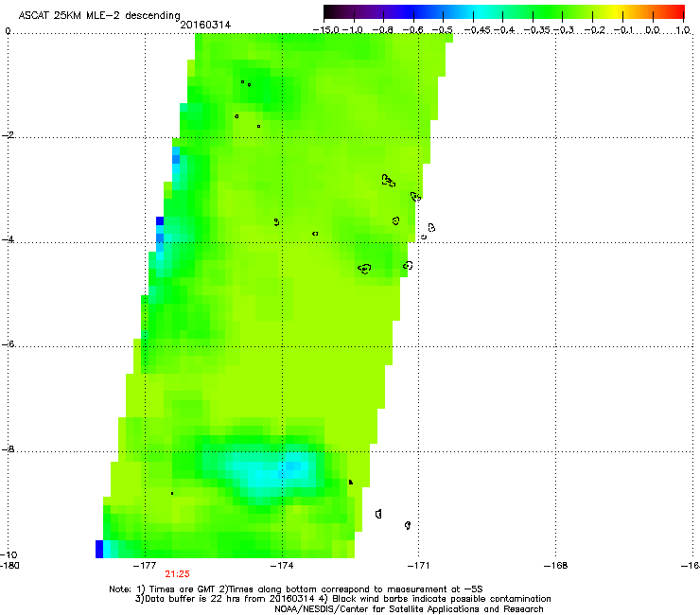This screenshot has width=700, height=615.
Task: Click the red end of the color bar
Action: coord(677,12)
